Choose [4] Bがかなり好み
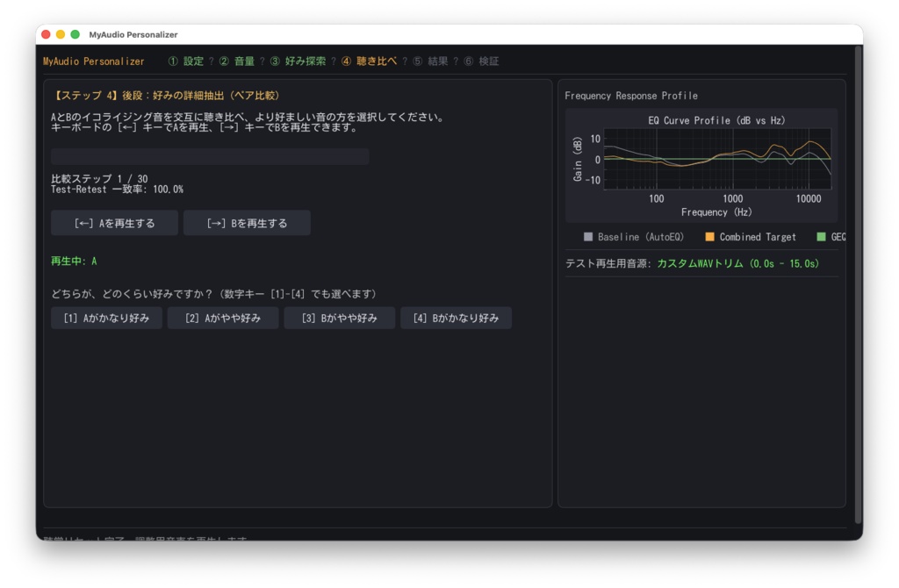This screenshot has height=588, width=899. click(x=456, y=318)
